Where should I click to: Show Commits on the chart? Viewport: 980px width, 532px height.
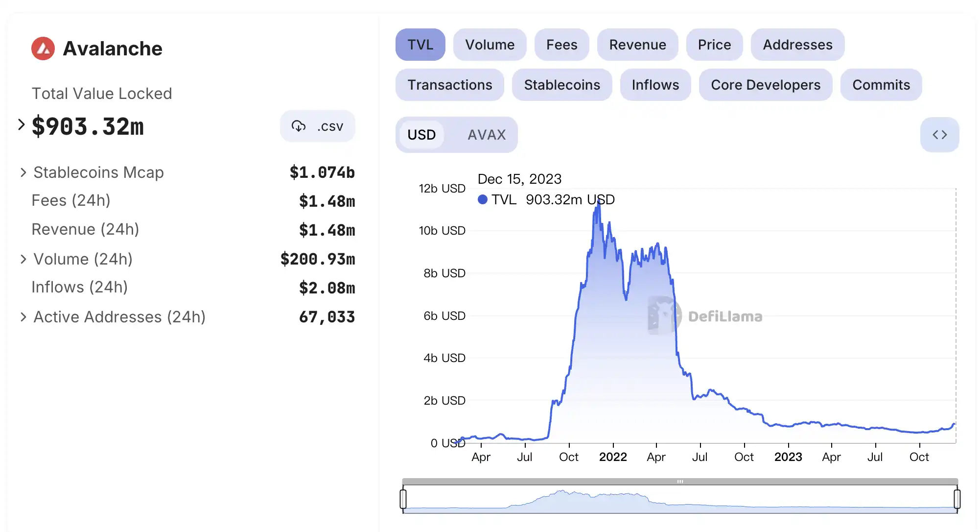point(881,85)
